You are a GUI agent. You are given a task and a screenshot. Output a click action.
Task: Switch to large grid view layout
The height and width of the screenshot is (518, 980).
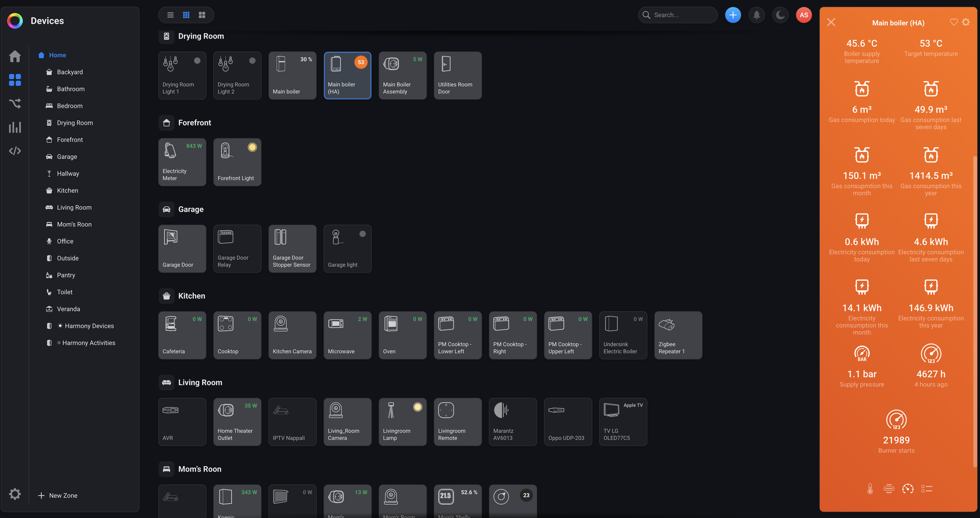click(202, 15)
